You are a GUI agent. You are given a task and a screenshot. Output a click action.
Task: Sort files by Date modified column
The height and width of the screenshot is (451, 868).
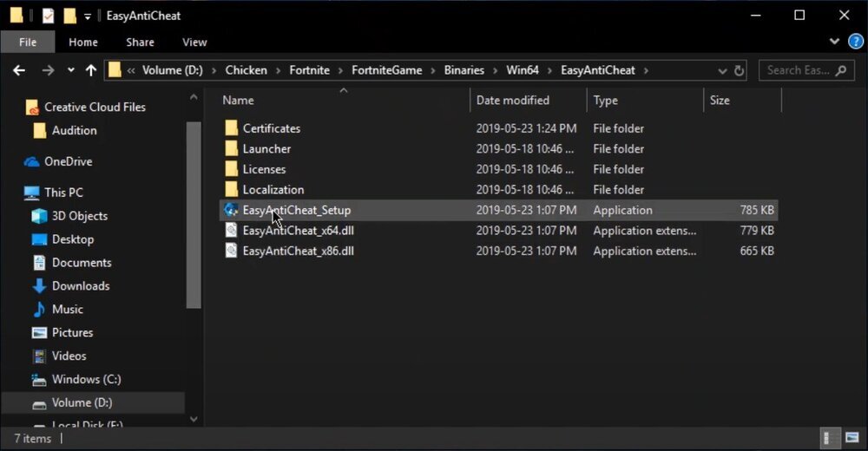coord(513,101)
